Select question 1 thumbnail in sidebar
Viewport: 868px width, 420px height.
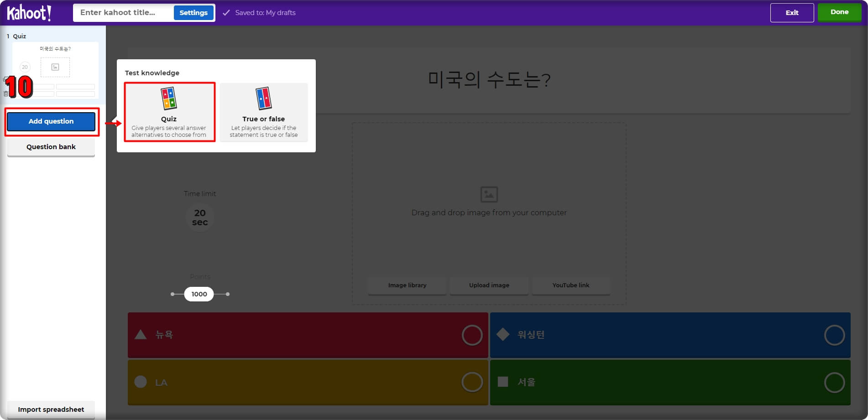tap(55, 70)
